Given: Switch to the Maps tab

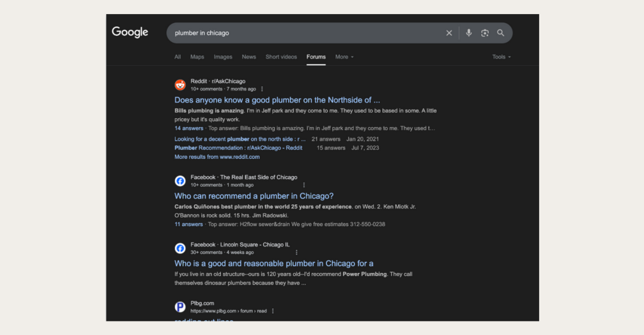Looking at the screenshot, I should 197,57.
